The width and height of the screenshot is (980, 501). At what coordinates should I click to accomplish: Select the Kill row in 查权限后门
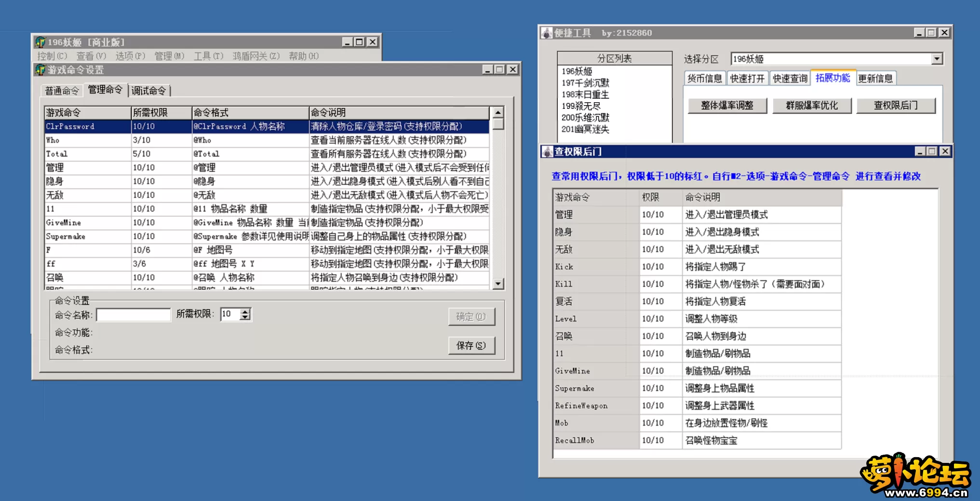tap(698, 284)
